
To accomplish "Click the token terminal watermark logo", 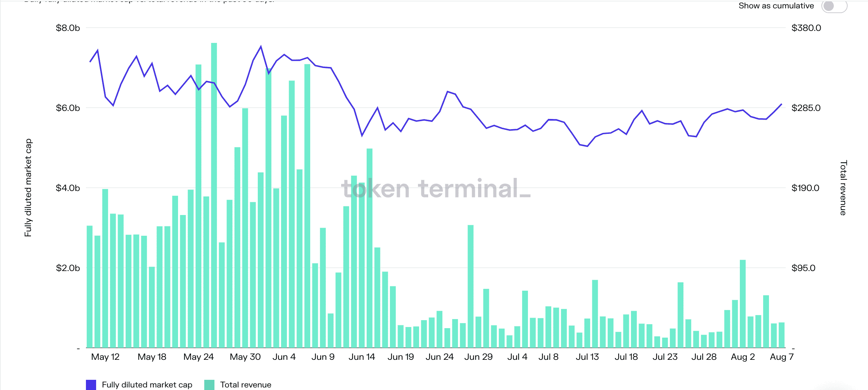I will [435, 189].
